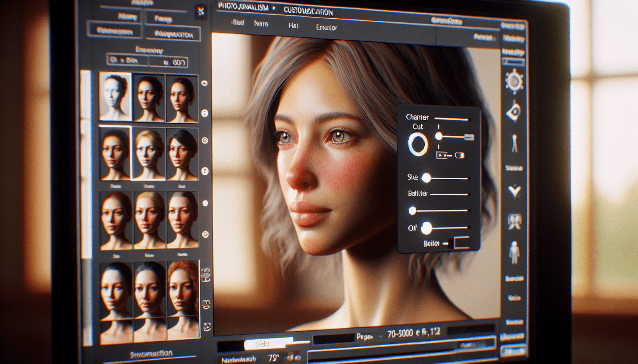Open the Ereuior tab
This screenshot has width=638, height=364.
[327, 27]
